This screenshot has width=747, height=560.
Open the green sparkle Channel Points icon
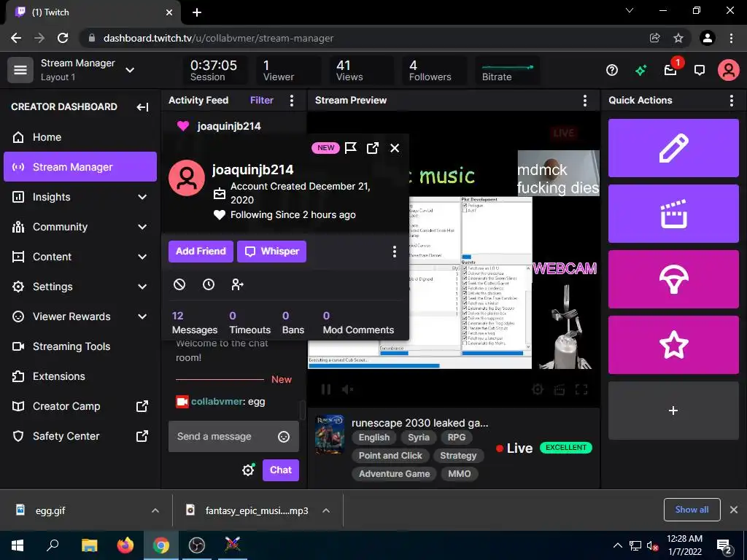click(x=640, y=71)
